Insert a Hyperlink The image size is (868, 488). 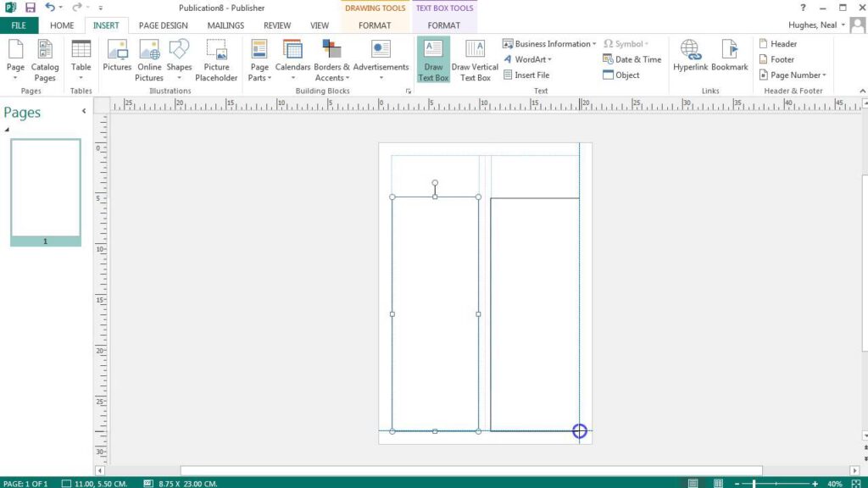[691, 57]
